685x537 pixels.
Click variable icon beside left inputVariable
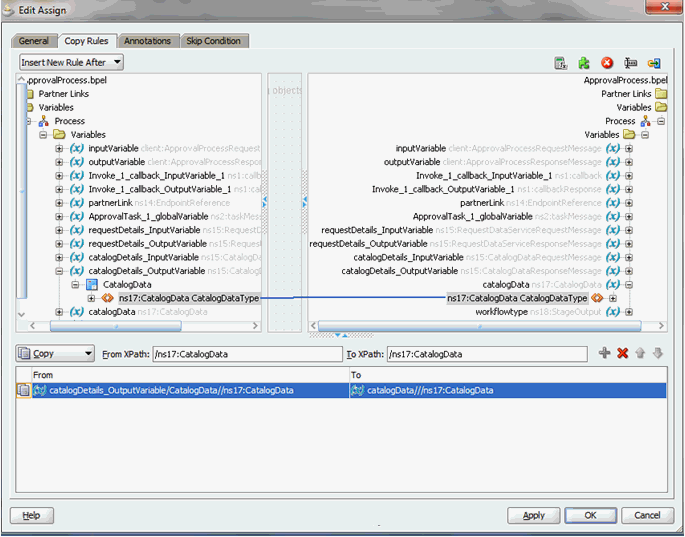pos(76,149)
